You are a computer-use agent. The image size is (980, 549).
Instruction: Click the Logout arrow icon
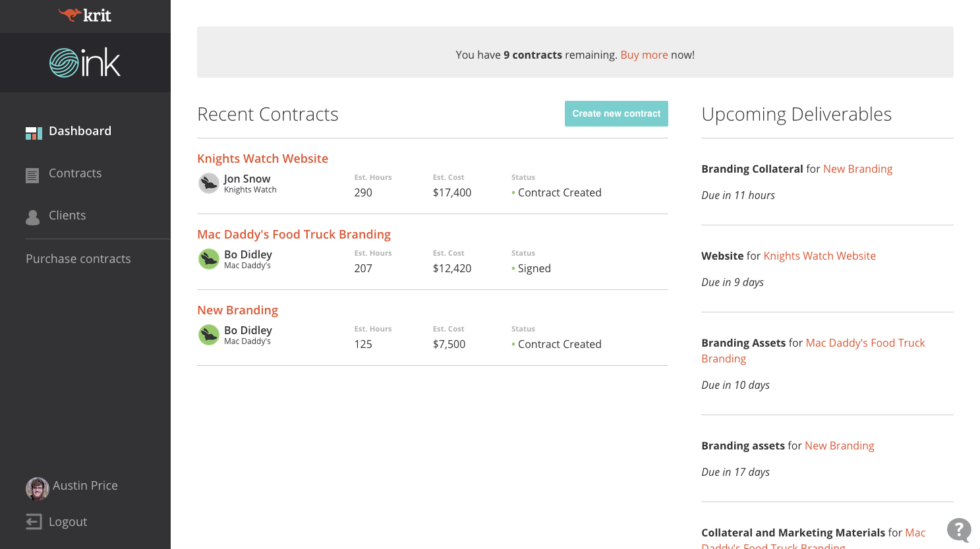[x=34, y=522]
